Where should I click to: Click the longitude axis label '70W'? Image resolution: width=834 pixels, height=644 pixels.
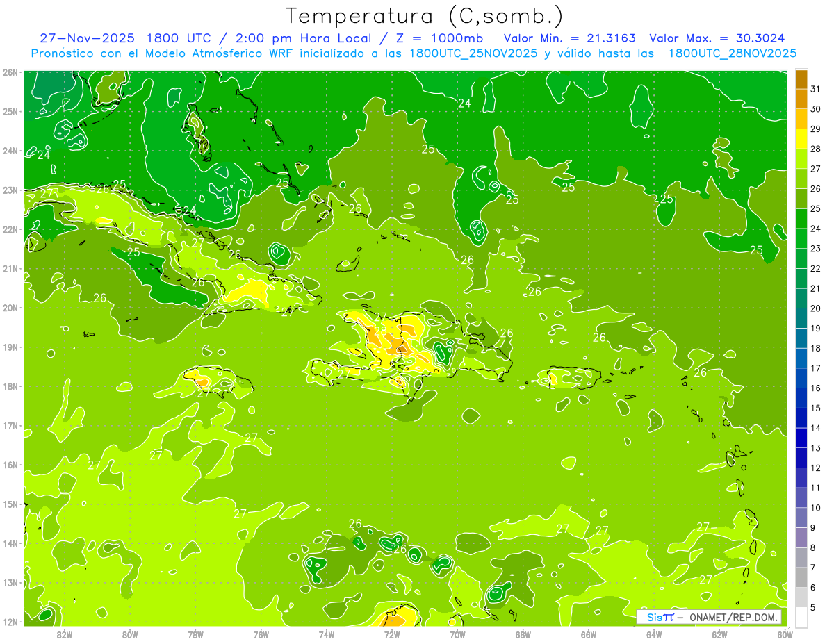(457, 634)
